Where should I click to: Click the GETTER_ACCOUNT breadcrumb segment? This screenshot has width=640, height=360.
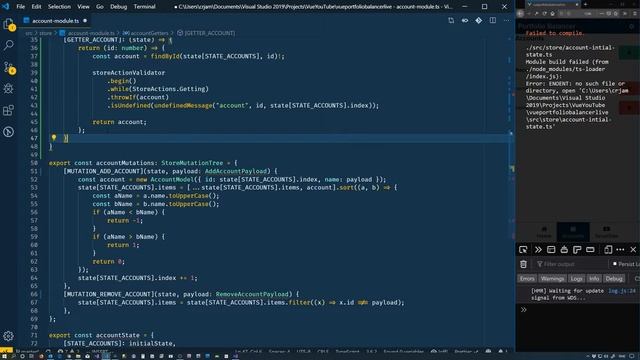[x=206, y=33]
